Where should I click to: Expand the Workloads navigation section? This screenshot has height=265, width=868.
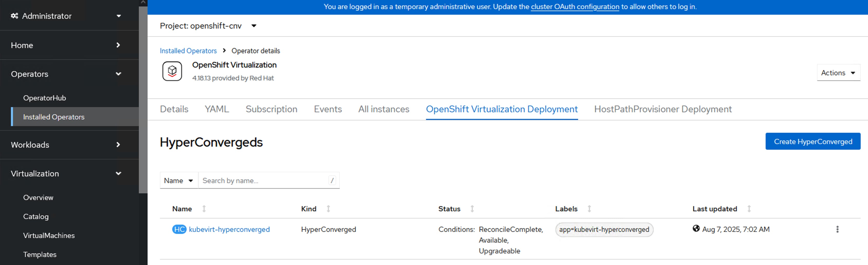(x=66, y=145)
